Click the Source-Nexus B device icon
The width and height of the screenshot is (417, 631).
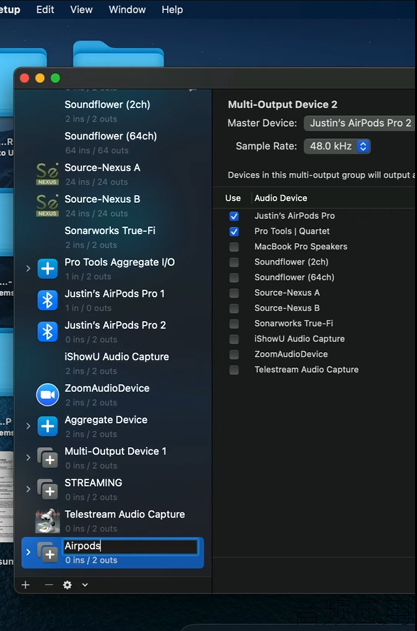coord(47,205)
